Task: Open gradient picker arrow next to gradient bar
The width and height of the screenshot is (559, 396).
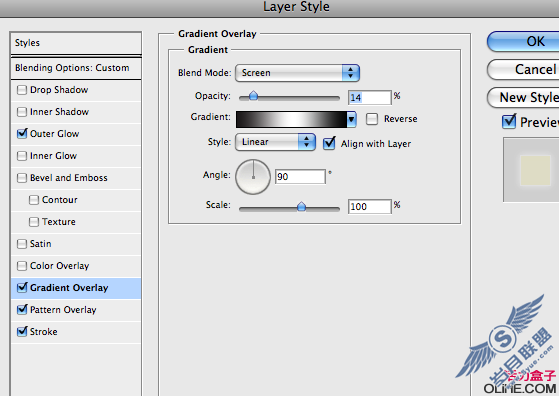Action: point(352,119)
